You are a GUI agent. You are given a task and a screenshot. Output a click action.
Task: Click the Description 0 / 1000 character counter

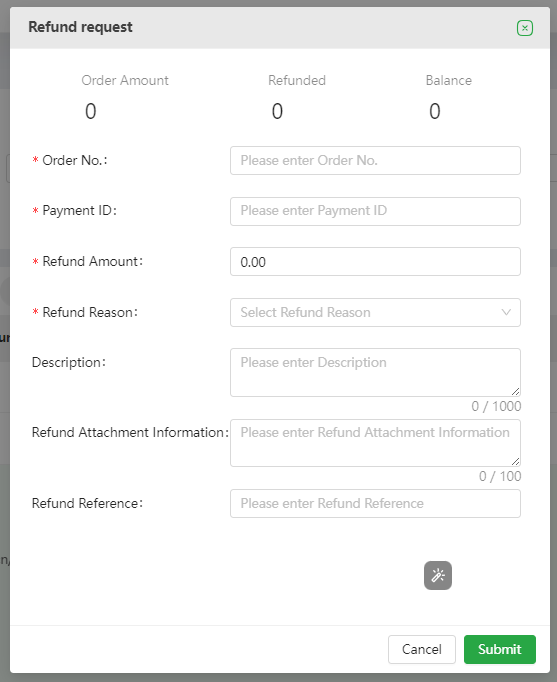496,406
